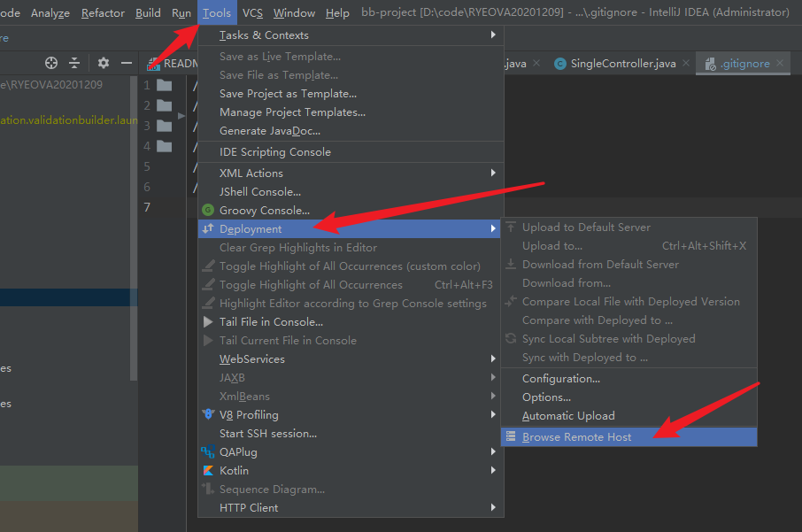This screenshot has height=532, width=802.
Task: Expand the JAXB submenu arrow
Action: point(493,377)
